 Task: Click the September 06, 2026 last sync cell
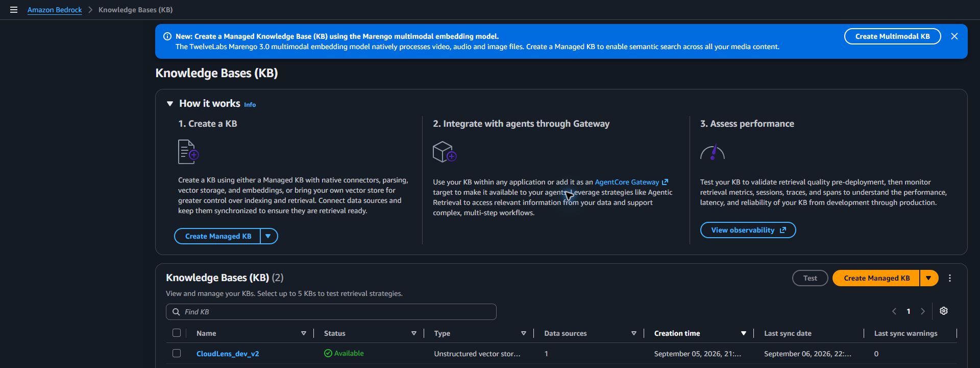(807, 354)
